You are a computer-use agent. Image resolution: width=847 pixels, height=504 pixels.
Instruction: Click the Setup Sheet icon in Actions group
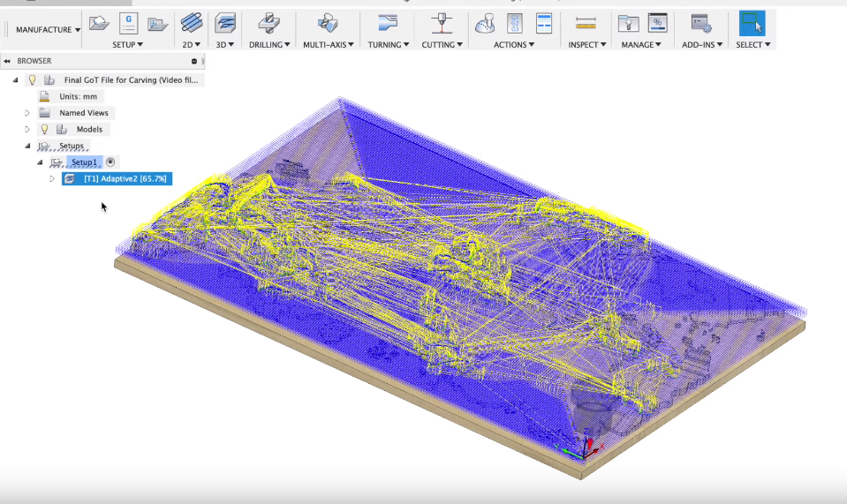pyautogui.click(x=544, y=23)
